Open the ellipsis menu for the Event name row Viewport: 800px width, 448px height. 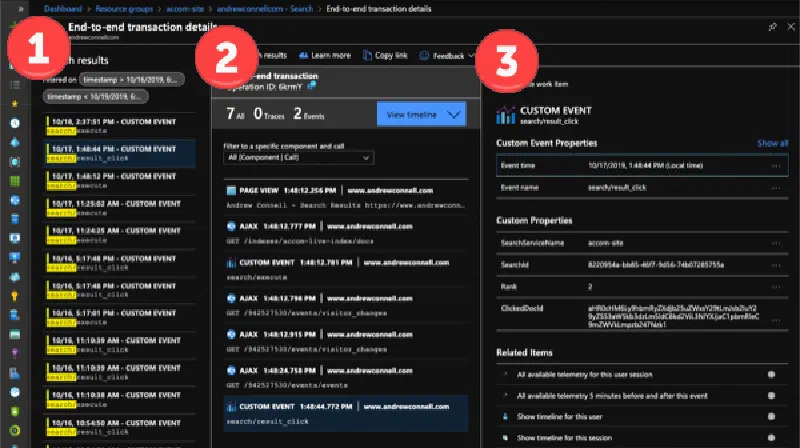coord(776,188)
